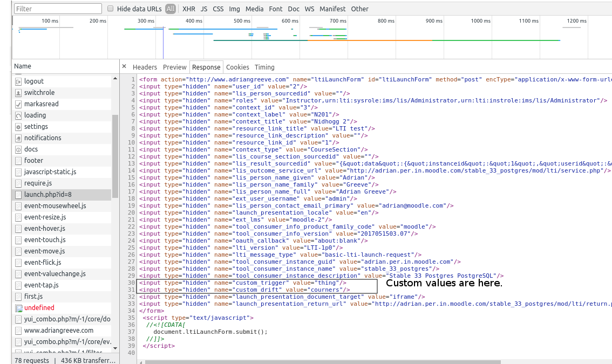Click the document icon beside event-move.js
This screenshot has width=612, height=364.
click(x=18, y=251)
